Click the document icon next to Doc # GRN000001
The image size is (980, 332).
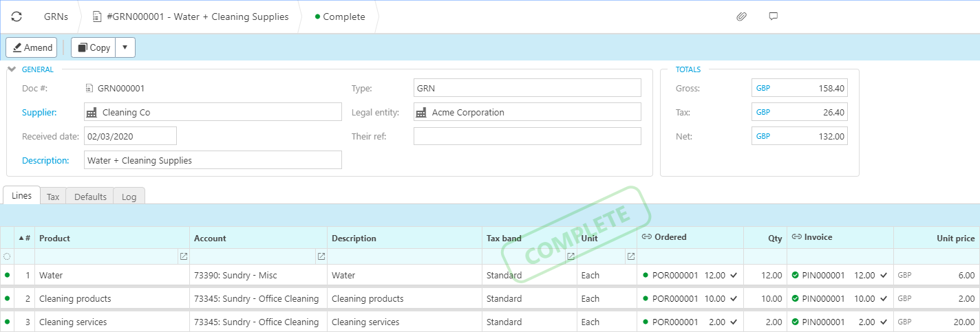point(89,88)
